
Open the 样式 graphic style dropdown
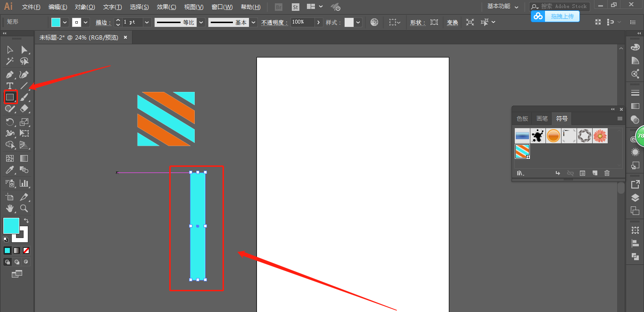(x=358, y=22)
